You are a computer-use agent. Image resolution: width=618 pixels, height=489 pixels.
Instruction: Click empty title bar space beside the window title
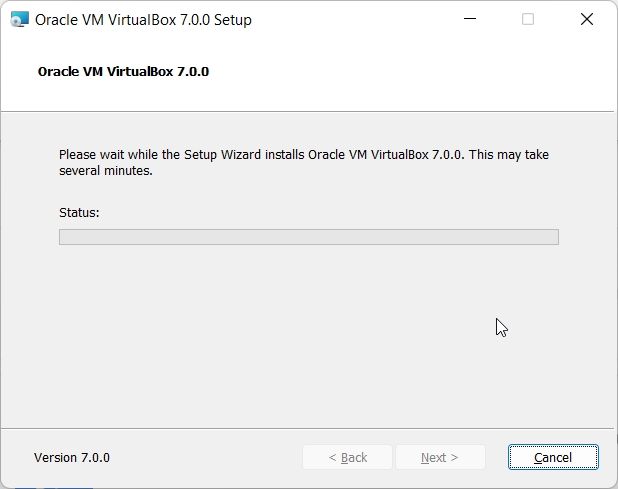coord(350,19)
